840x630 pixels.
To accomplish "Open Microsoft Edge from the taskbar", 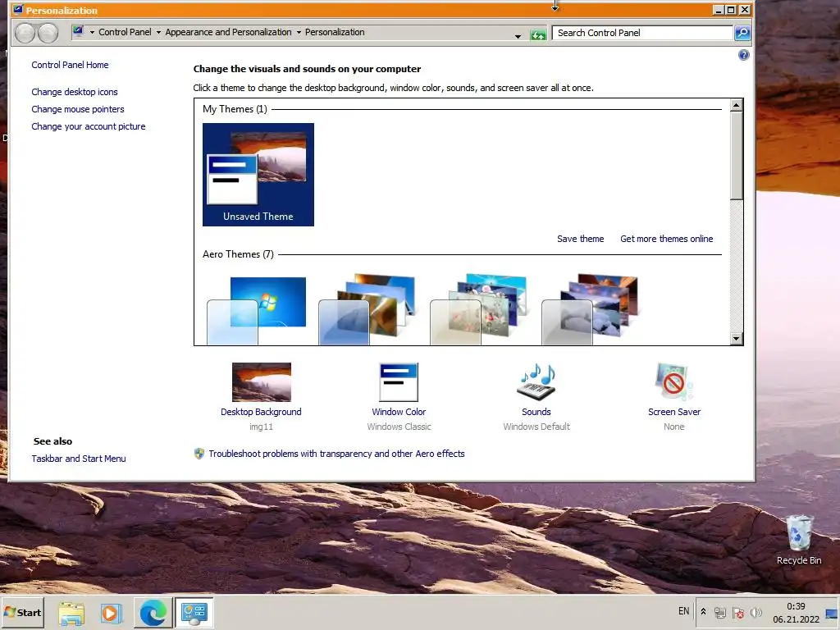I will click(x=153, y=613).
